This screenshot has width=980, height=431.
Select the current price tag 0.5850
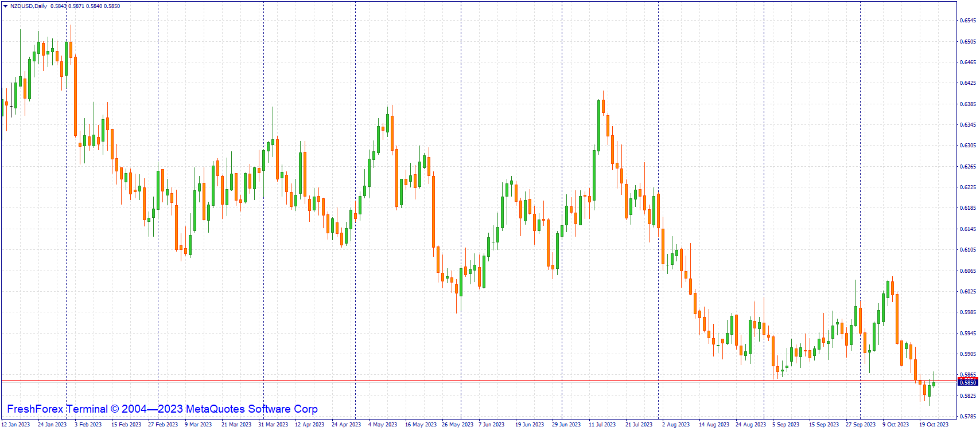click(x=967, y=382)
